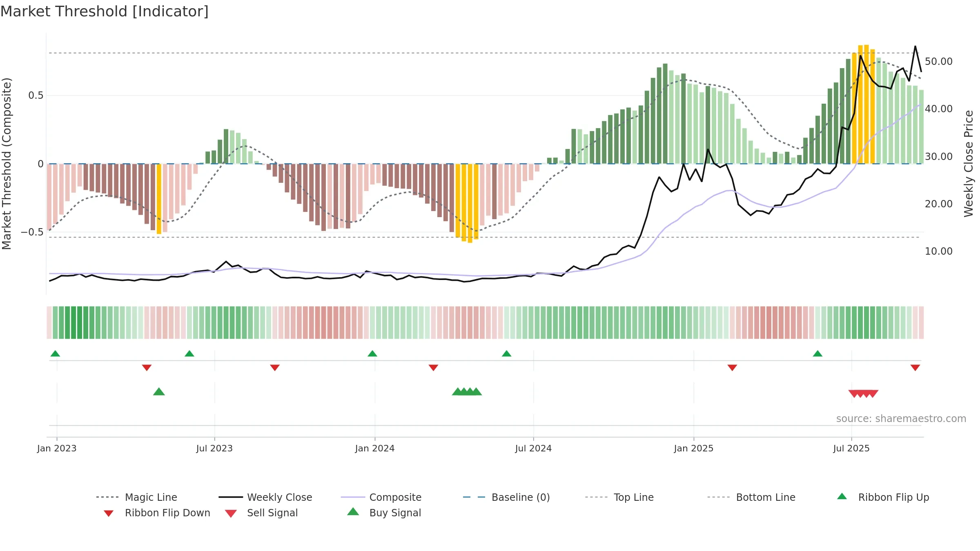The image size is (980, 551).
Task: Click the ribbon flip up marker just before Jan 2024
Action: (x=372, y=353)
